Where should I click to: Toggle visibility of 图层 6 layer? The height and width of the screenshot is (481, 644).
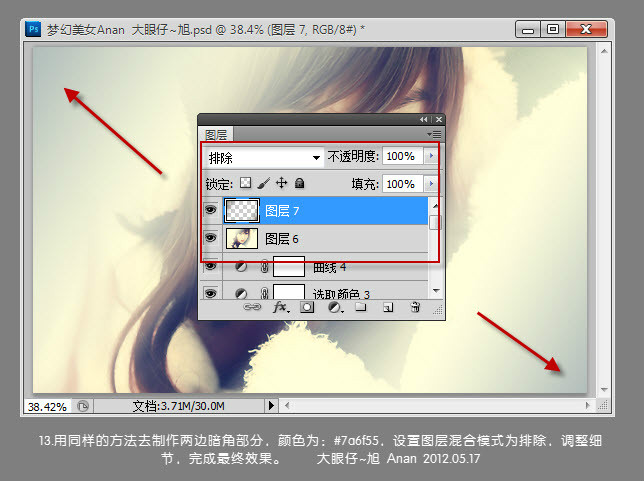coord(211,238)
